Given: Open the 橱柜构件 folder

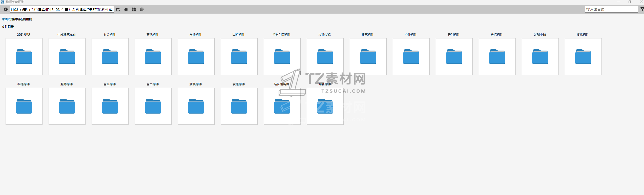Looking at the screenshot, I should point(24,106).
